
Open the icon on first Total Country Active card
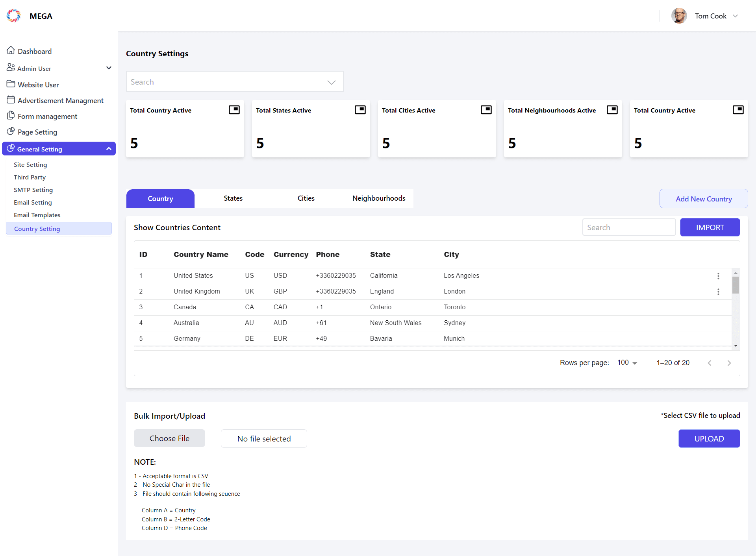coord(234,110)
